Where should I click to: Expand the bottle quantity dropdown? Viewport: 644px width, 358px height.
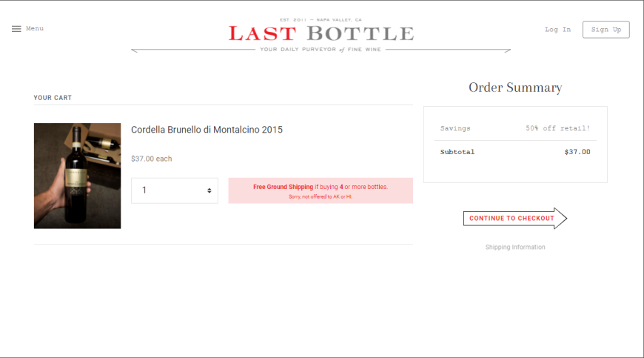tap(175, 190)
